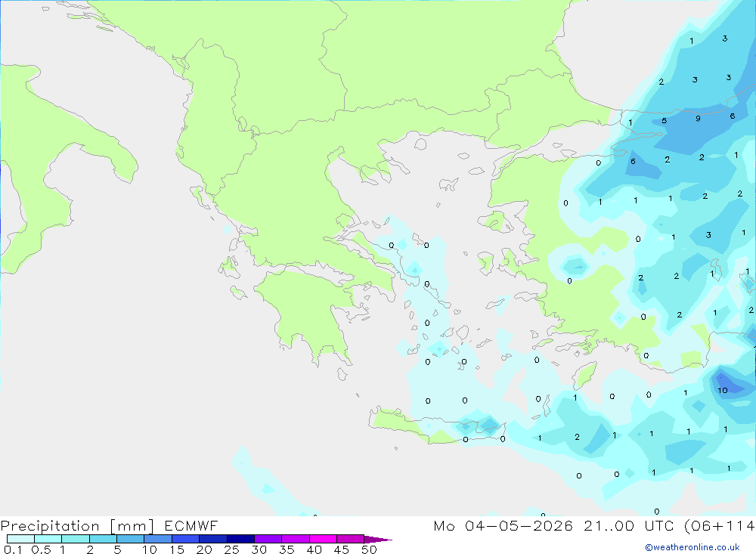
Task: Click the map value '6' near the Dardanelles
Action: click(633, 161)
